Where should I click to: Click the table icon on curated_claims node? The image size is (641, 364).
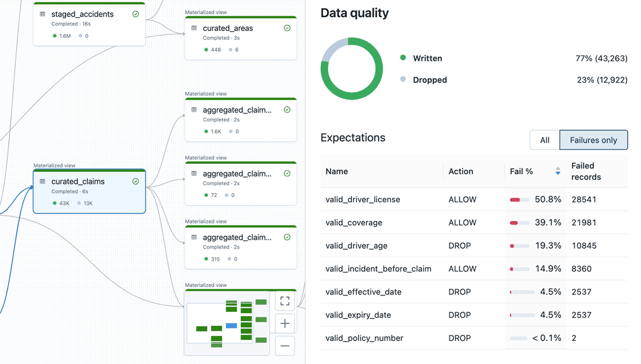click(43, 181)
